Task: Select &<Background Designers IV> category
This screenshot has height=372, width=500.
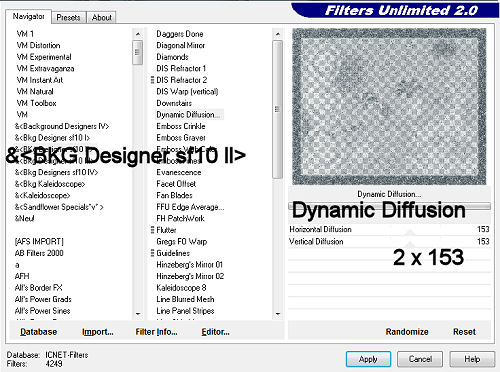Action: 62,126
